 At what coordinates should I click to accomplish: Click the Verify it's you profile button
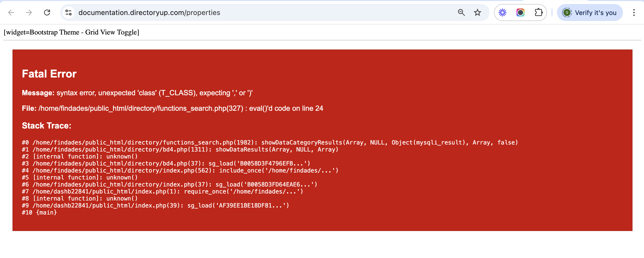[x=590, y=12]
